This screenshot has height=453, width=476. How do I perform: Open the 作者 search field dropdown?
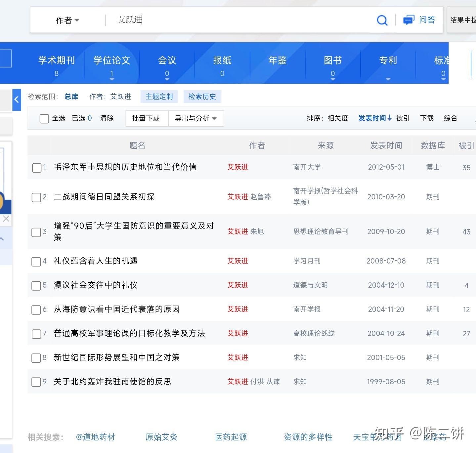tap(68, 21)
